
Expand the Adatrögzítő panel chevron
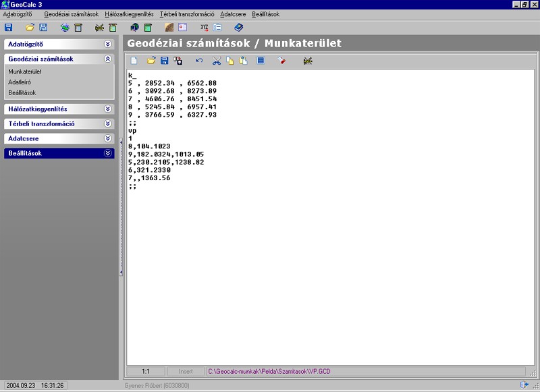(108, 44)
